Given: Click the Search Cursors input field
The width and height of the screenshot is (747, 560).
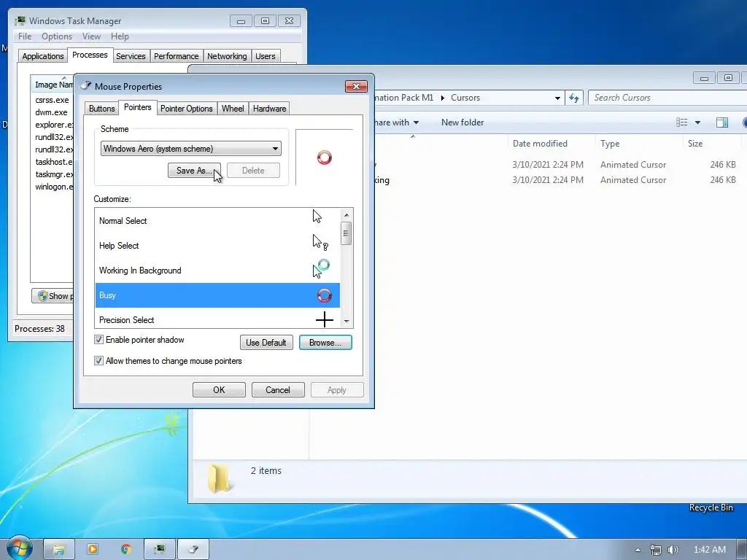Looking at the screenshot, I should coord(667,98).
